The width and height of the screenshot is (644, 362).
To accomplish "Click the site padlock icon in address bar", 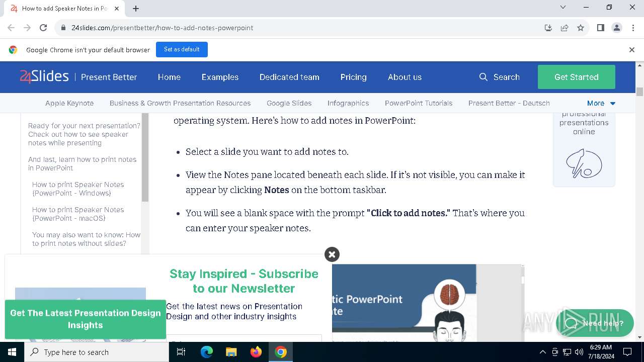I will 63,28.
